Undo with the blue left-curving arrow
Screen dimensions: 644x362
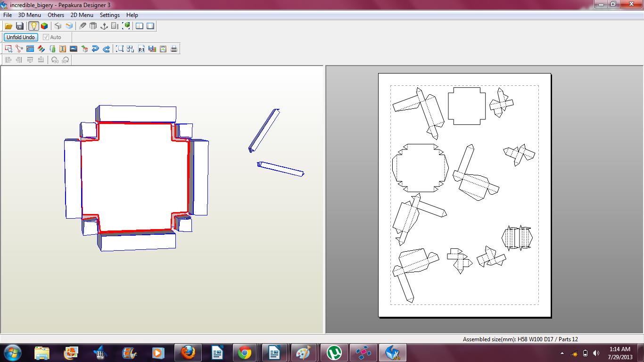(x=95, y=49)
